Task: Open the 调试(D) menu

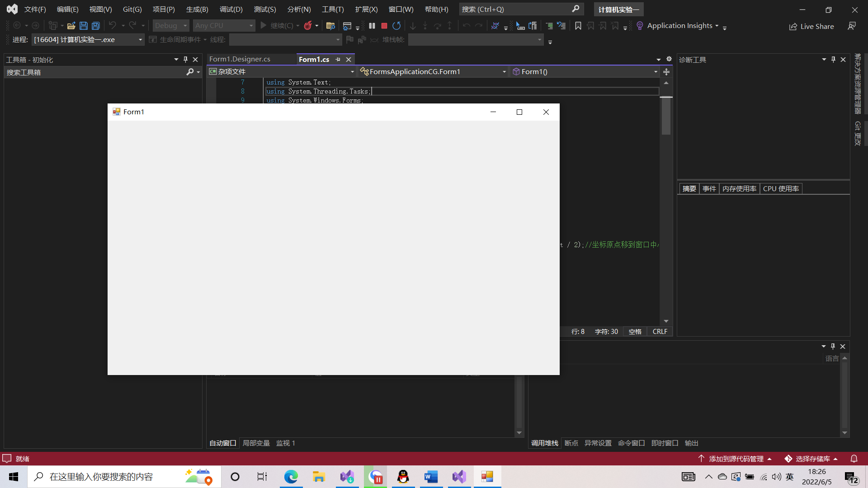Action: [231, 9]
